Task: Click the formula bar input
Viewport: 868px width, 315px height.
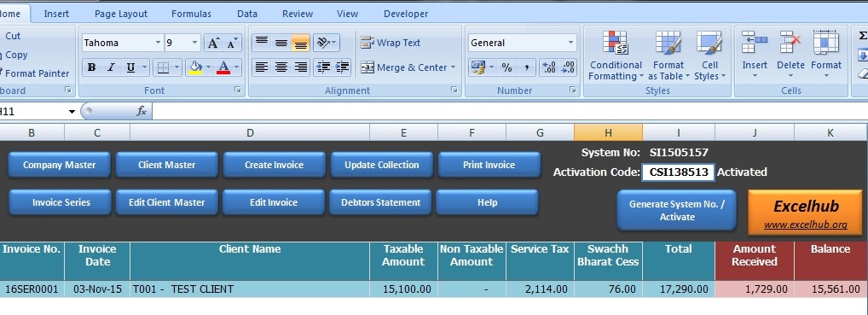Action: 509,112
